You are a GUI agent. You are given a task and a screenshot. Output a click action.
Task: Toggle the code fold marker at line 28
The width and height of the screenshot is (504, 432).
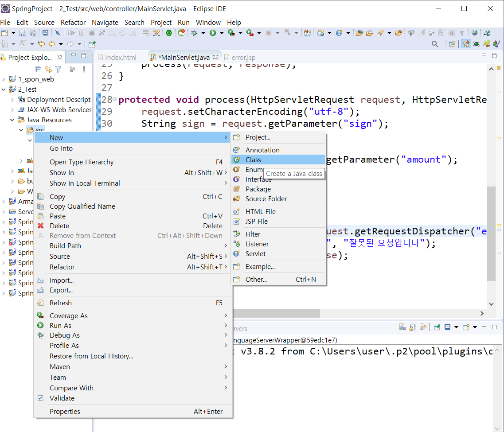pos(114,99)
